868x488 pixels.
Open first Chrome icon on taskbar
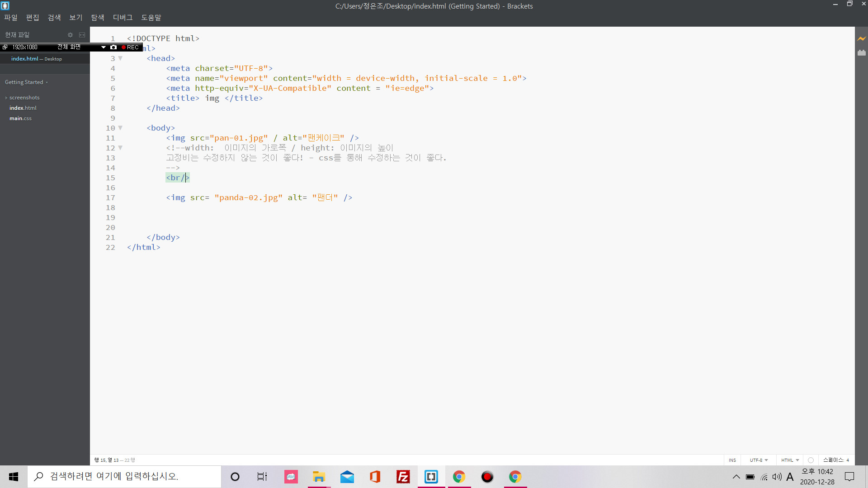[x=459, y=477]
